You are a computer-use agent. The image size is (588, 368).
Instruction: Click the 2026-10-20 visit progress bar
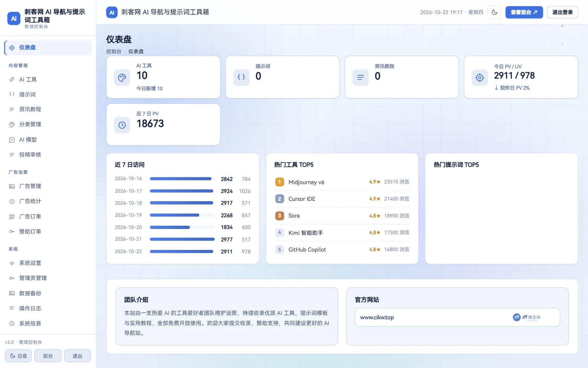tap(182, 227)
